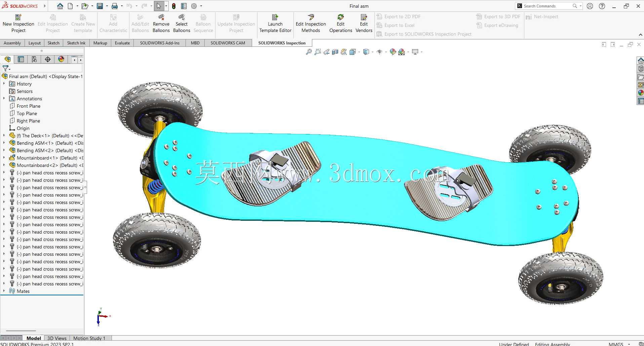The image size is (644, 346).
Task: Click the Select cursor tool icon
Action: point(159,6)
